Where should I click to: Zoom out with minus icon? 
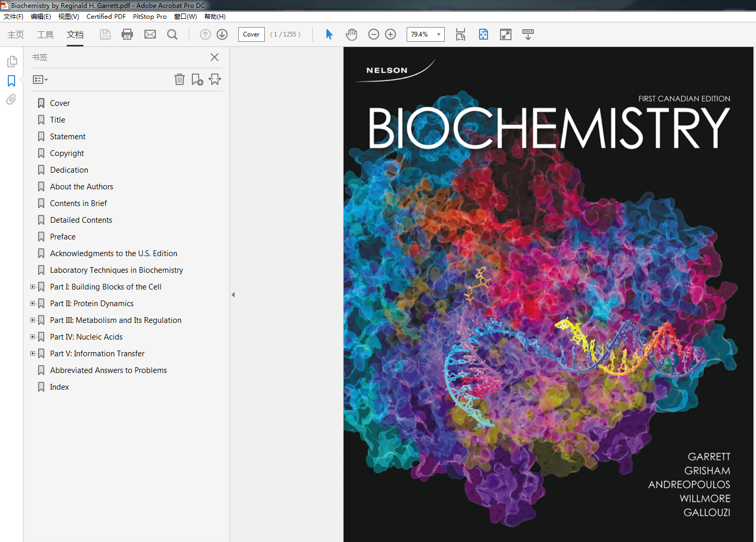(x=374, y=34)
